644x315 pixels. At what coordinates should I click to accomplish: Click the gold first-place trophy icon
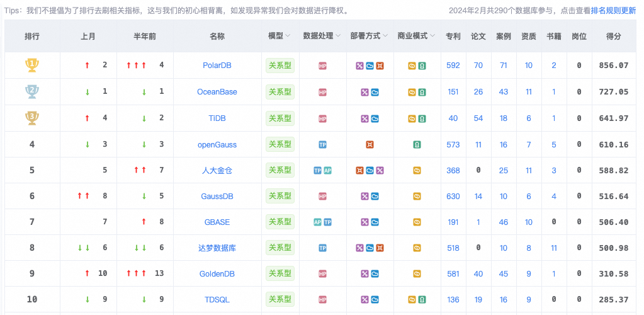(32, 65)
